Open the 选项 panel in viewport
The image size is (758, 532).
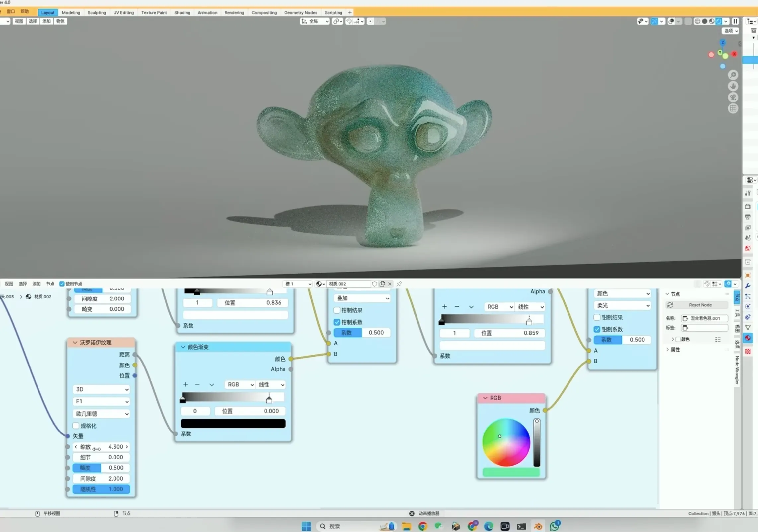730,31
